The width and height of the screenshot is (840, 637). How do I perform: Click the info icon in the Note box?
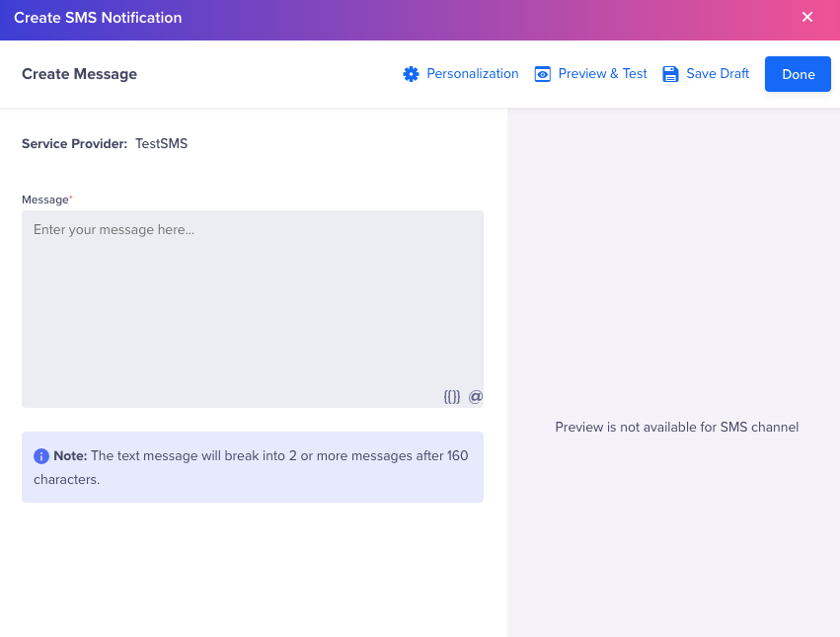41,456
